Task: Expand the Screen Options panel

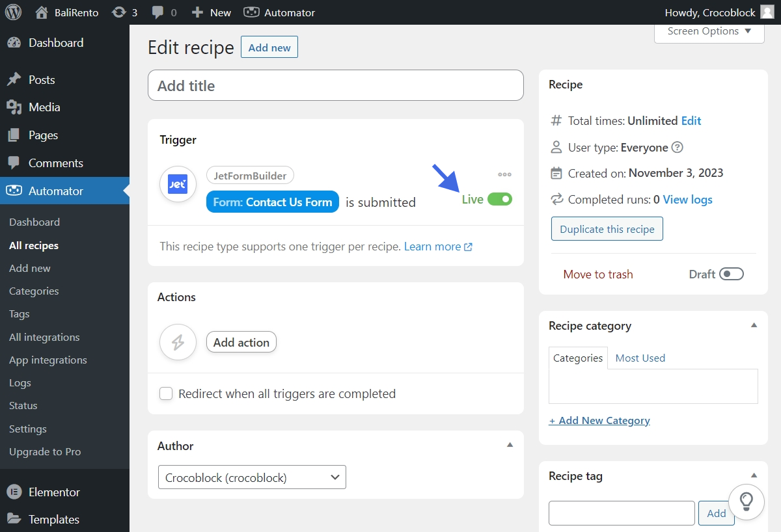Action: [x=709, y=31]
